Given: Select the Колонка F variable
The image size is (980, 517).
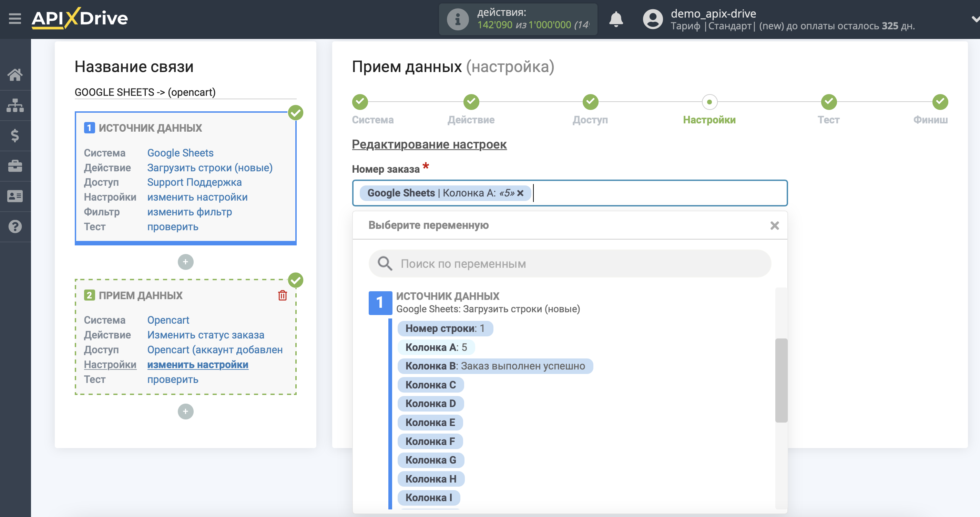Looking at the screenshot, I should (430, 441).
